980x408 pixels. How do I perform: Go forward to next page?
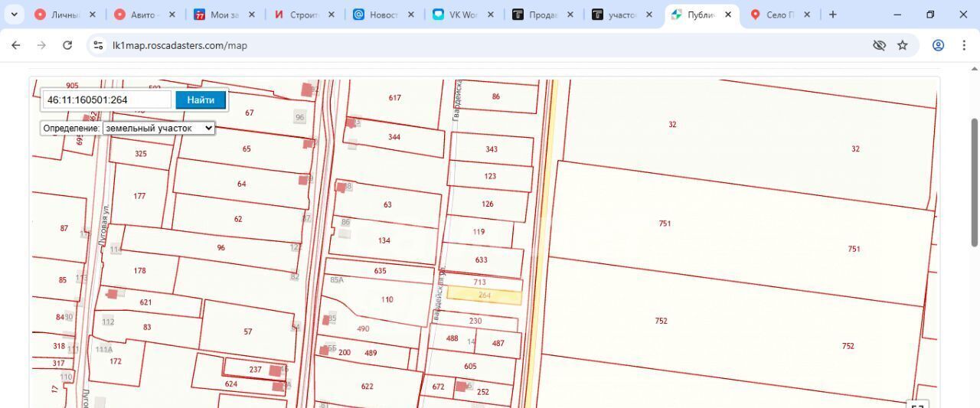41,45
